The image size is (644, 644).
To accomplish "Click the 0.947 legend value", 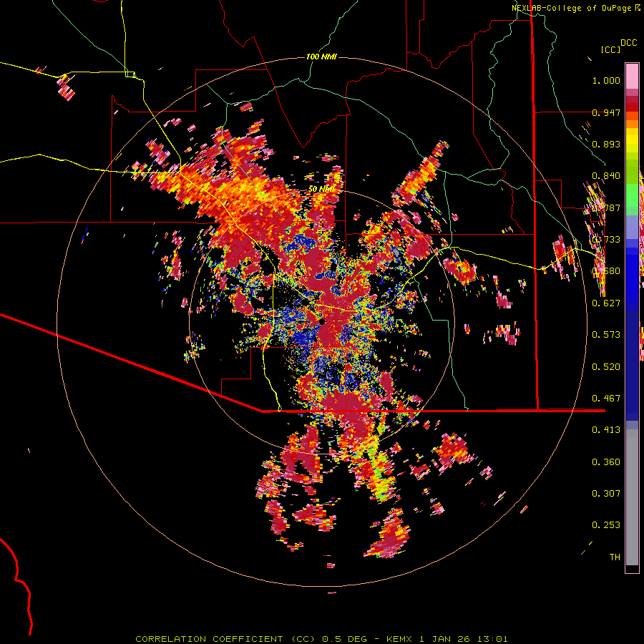I will coord(606,112).
